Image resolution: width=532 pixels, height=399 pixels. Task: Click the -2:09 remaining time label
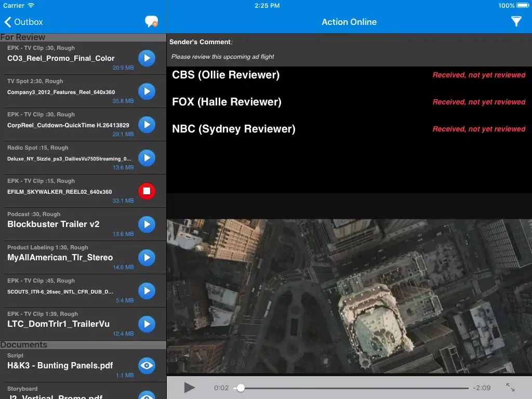[482, 388]
